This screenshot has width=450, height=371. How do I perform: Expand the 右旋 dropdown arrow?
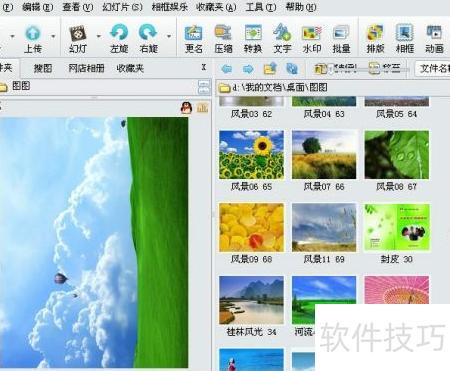click(169, 36)
